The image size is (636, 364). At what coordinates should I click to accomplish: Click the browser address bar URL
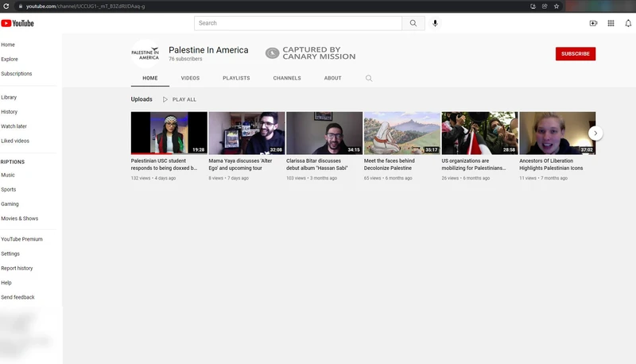[x=85, y=6]
